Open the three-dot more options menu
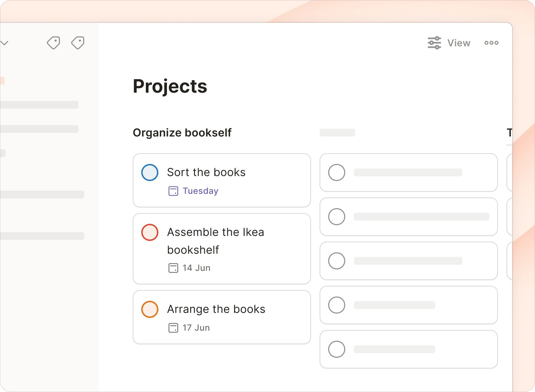 coord(491,43)
